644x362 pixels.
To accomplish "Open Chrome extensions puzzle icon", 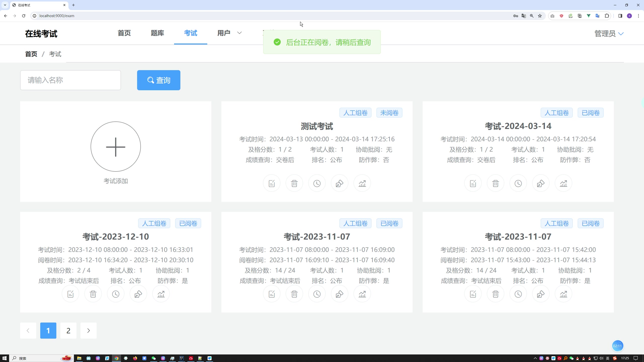I will pyautogui.click(x=607, y=16).
